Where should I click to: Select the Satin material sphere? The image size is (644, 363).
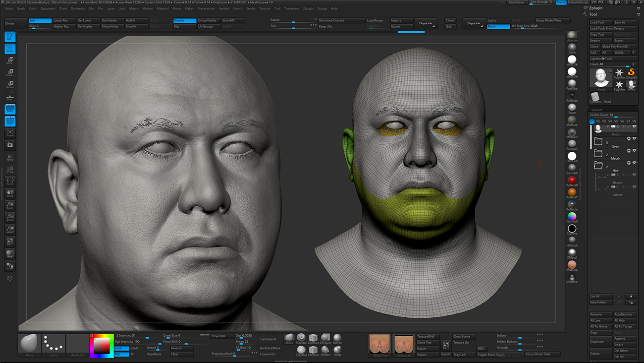click(572, 48)
